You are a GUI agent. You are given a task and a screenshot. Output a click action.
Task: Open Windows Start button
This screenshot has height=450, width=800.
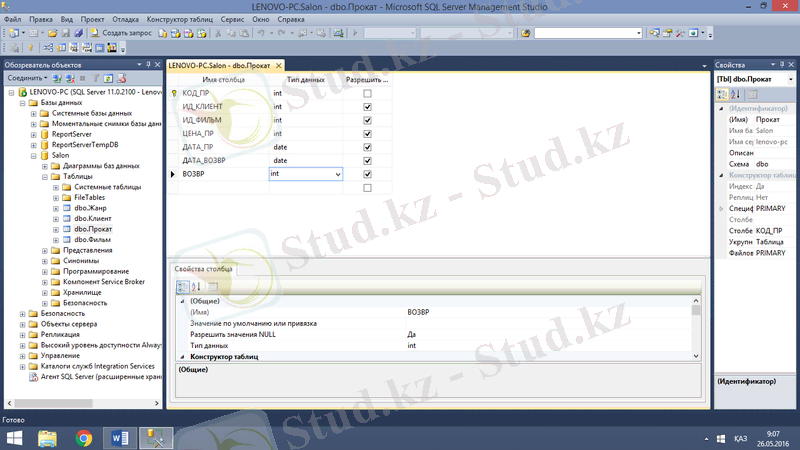click(14, 438)
